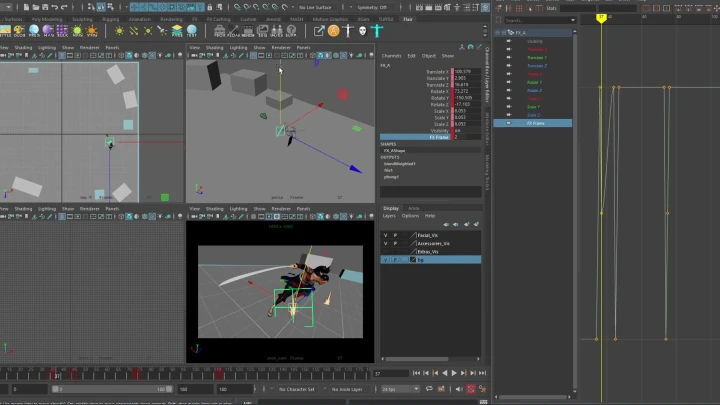The height and width of the screenshot is (405, 720).
Task: Open the Flair shelf tab
Action: [x=408, y=19]
